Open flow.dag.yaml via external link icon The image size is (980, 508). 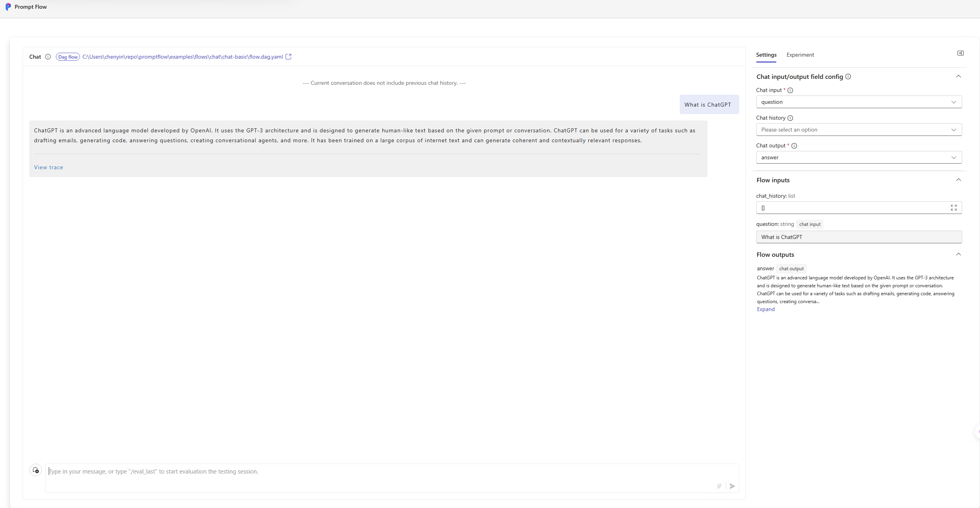(288, 56)
